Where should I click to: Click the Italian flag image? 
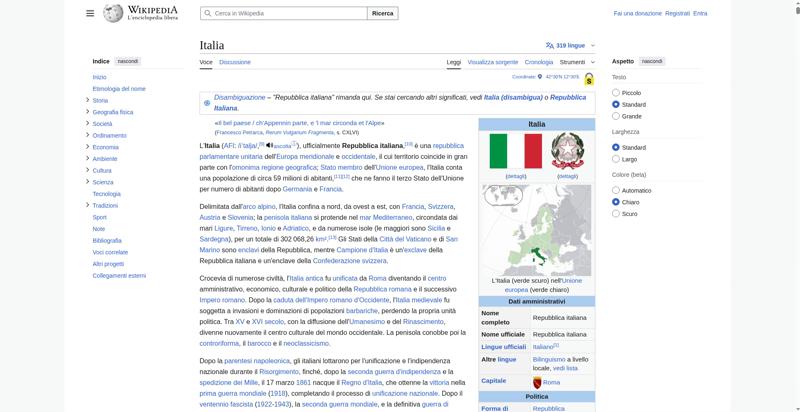pos(515,151)
